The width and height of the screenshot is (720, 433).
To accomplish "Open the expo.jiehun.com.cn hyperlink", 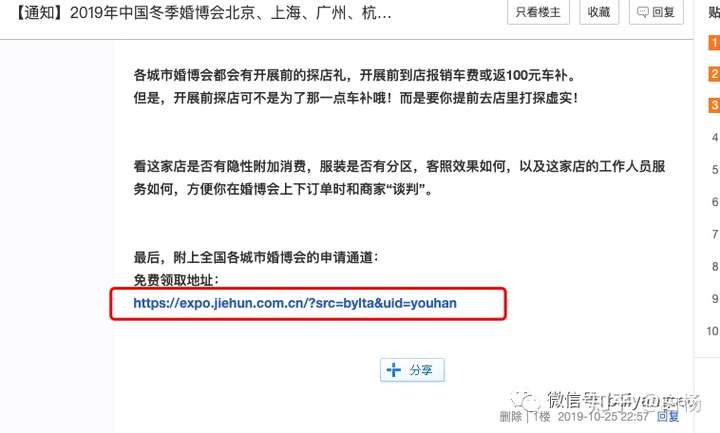I will [x=295, y=303].
